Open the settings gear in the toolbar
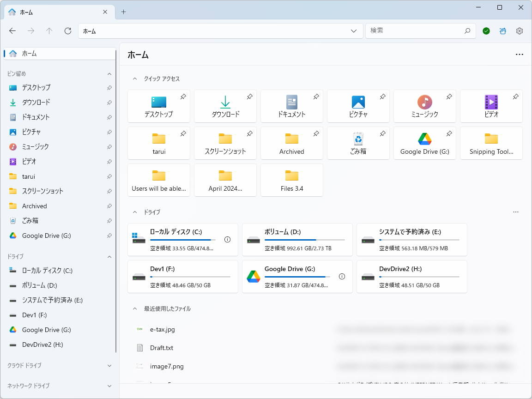The height and width of the screenshot is (399, 532). [x=519, y=31]
